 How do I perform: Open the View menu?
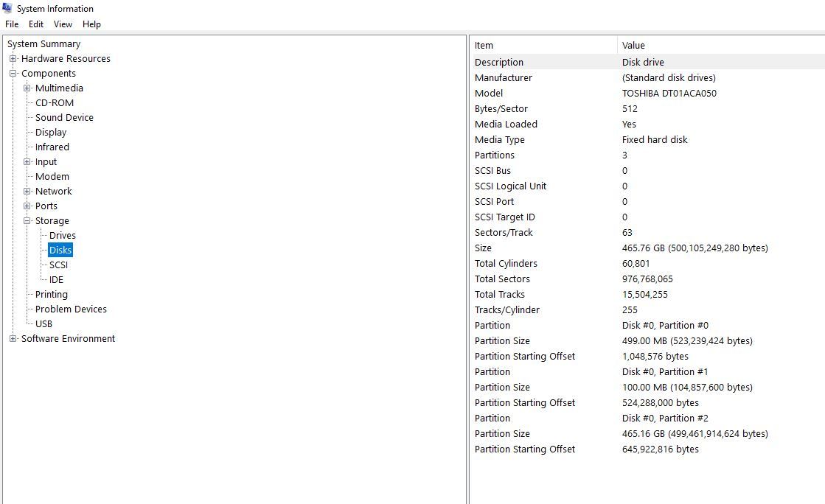(63, 24)
